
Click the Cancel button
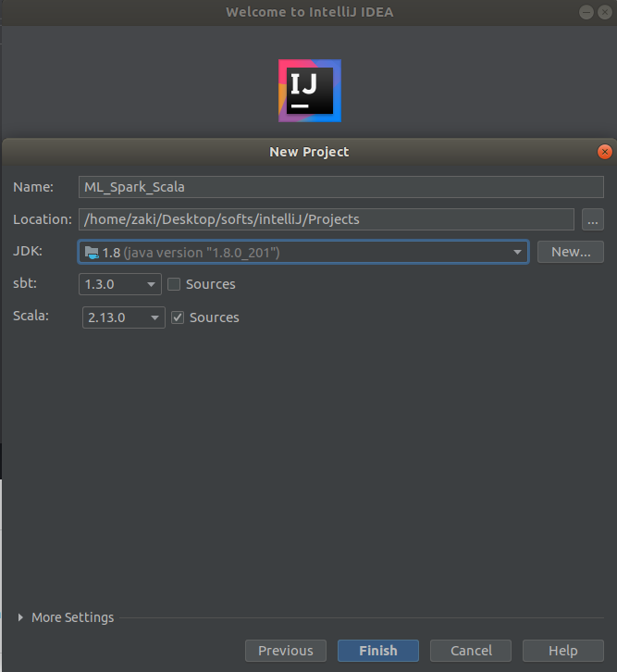471,651
